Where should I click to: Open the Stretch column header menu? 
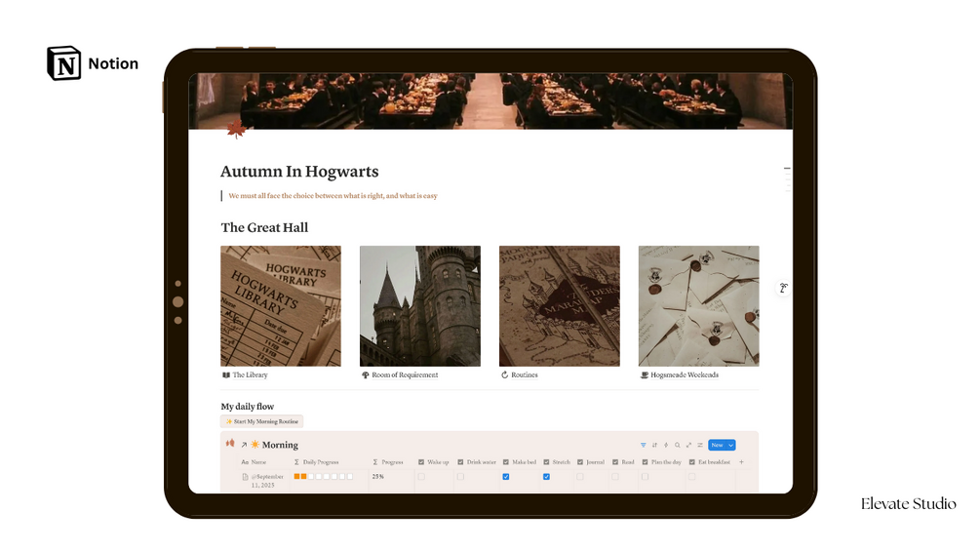tap(557, 462)
